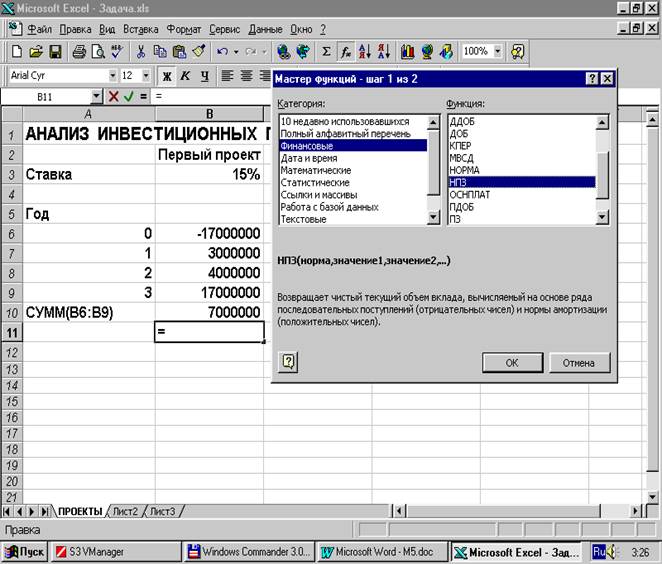This screenshot has height=564, width=662.
Task: Select cell B3 containing 15%
Action: [x=209, y=174]
